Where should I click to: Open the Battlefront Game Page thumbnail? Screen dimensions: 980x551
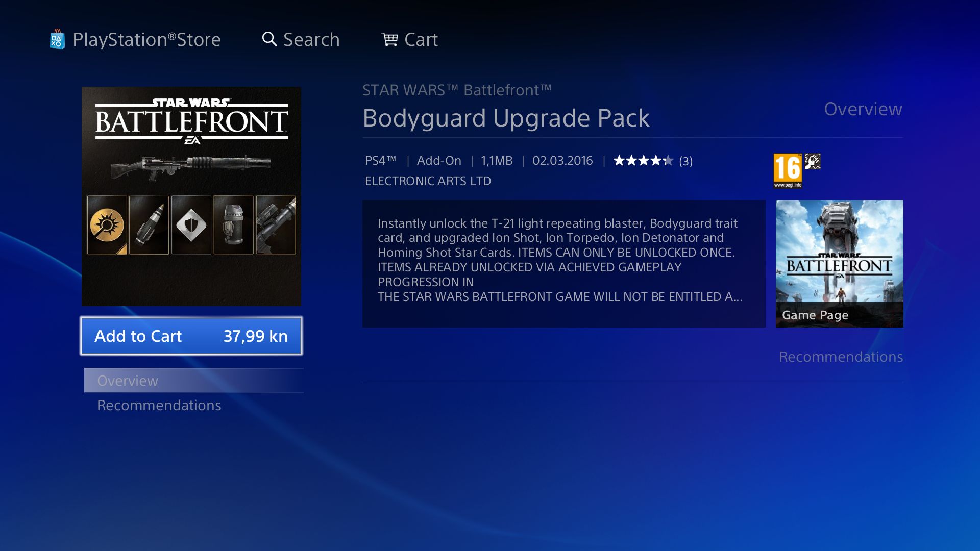pos(839,263)
